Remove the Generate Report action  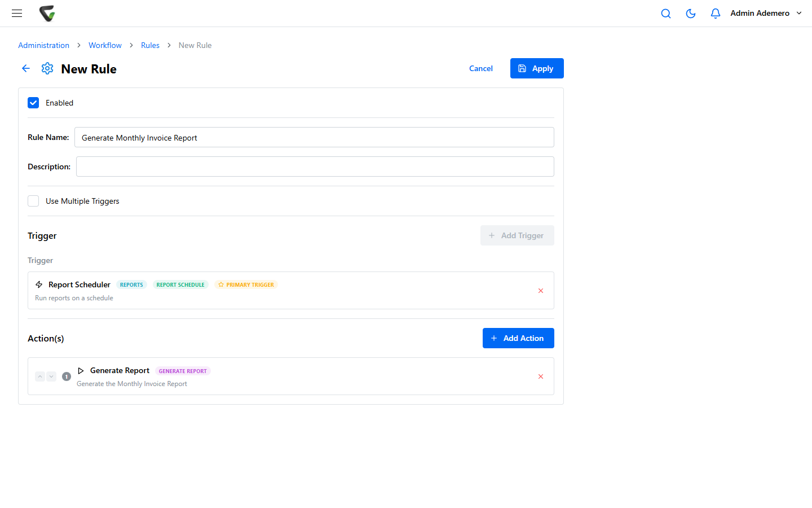[541, 376]
